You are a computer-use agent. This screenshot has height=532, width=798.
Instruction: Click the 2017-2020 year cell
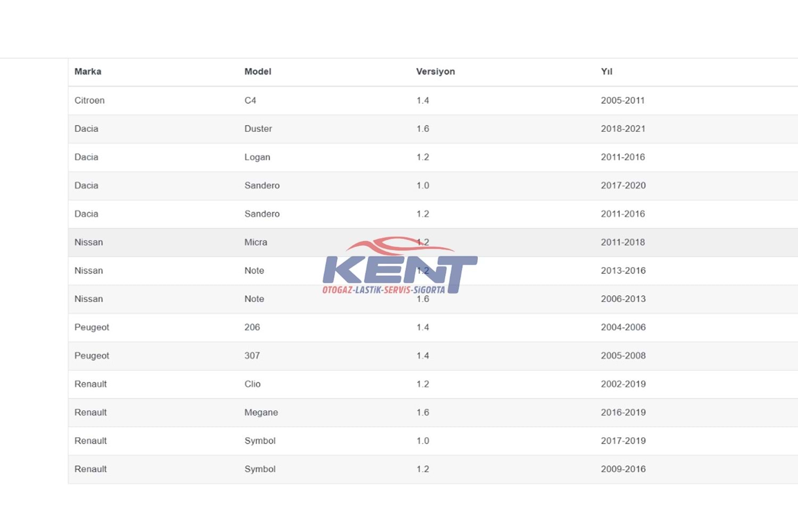point(623,186)
